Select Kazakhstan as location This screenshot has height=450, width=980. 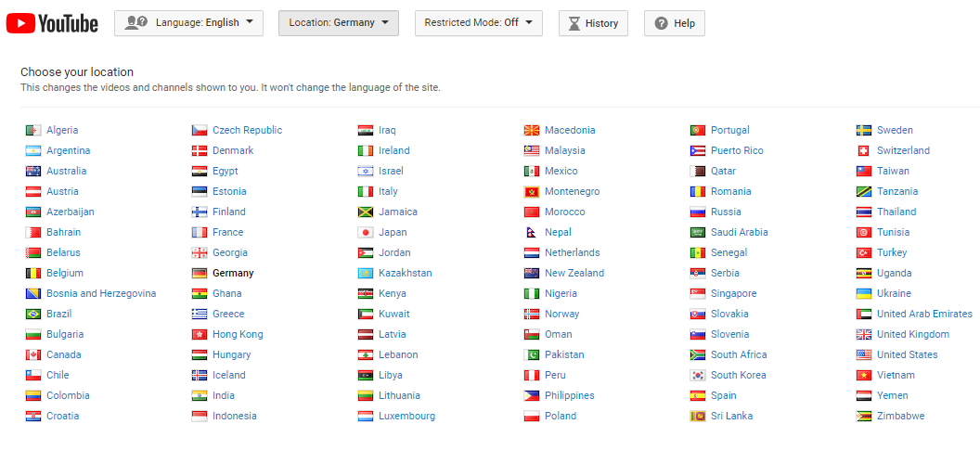(405, 273)
